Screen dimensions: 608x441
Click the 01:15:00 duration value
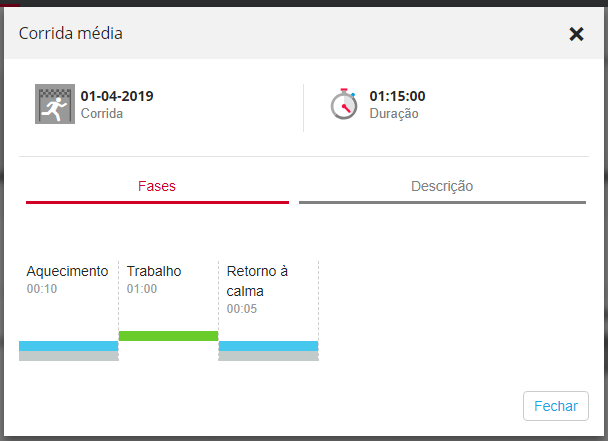tap(397, 97)
